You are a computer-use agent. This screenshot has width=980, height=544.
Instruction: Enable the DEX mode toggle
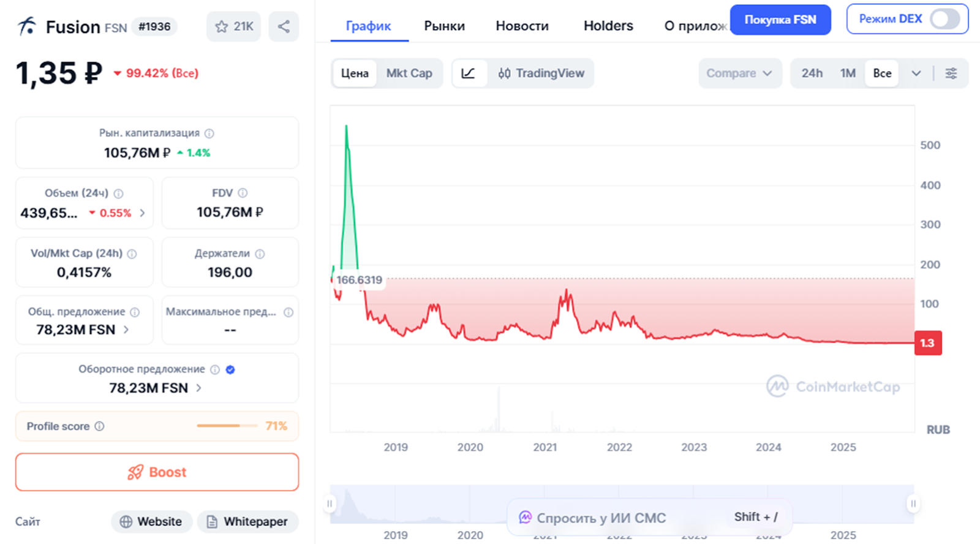[x=944, y=19]
